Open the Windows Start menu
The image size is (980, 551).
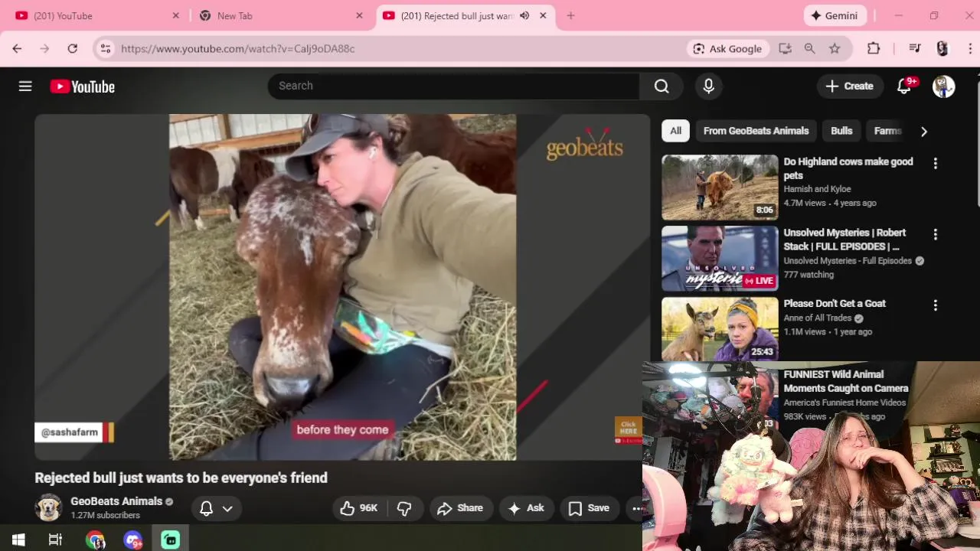pyautogui.click(x=18, y=540)
